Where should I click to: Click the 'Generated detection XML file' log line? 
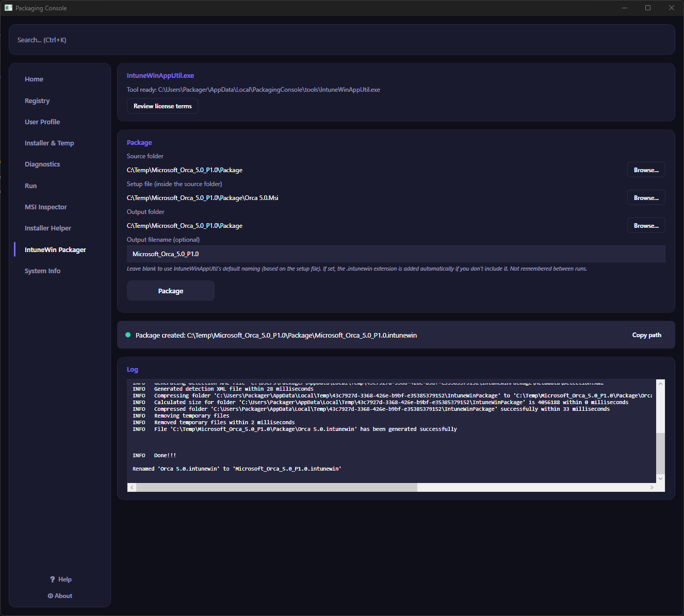[x=223, y=389]
